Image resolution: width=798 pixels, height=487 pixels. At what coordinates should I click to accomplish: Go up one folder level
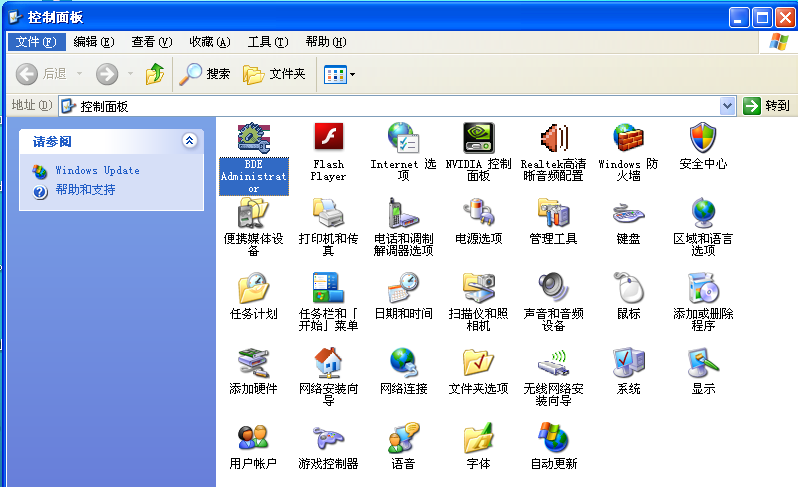pos(155,74)
